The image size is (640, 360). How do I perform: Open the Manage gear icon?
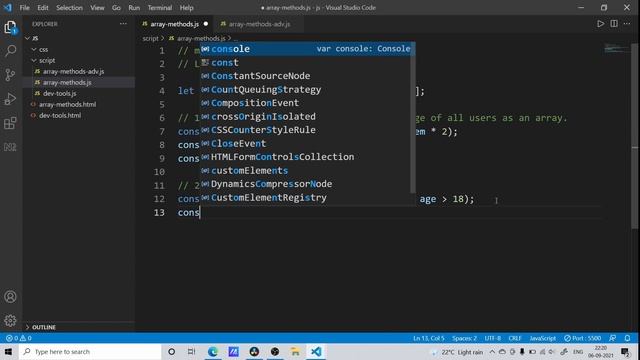(x=10, y=320)
